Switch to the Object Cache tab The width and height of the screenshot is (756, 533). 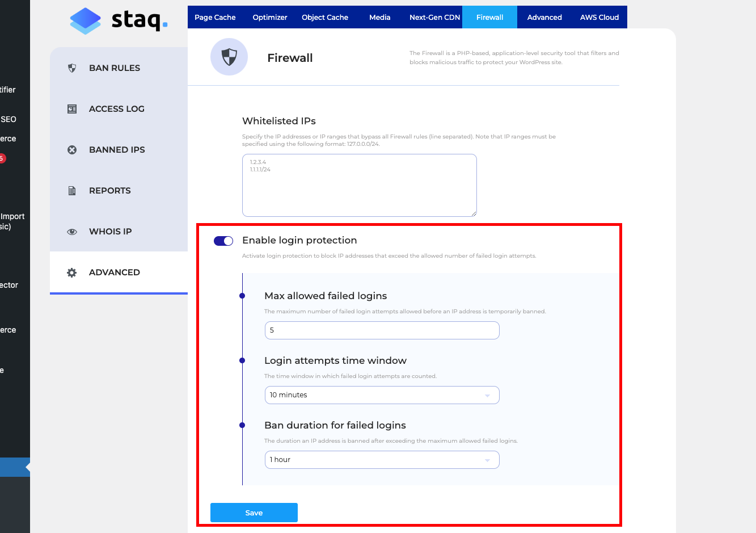(325, 18)
